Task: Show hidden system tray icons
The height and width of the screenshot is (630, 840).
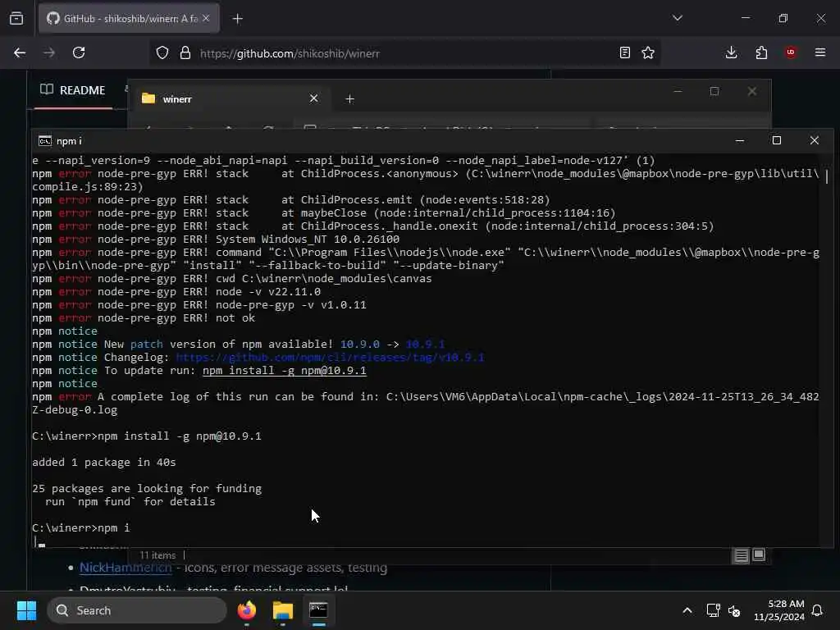Action: (x=687, y=610)
